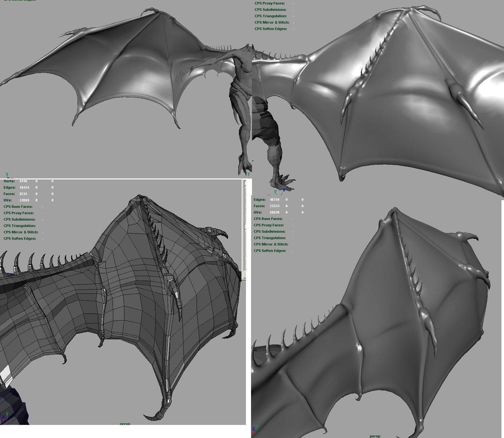Select the Verts count 8196 in the HUD
This screenshot has height=438, width=504.
(x=23, y=181)
